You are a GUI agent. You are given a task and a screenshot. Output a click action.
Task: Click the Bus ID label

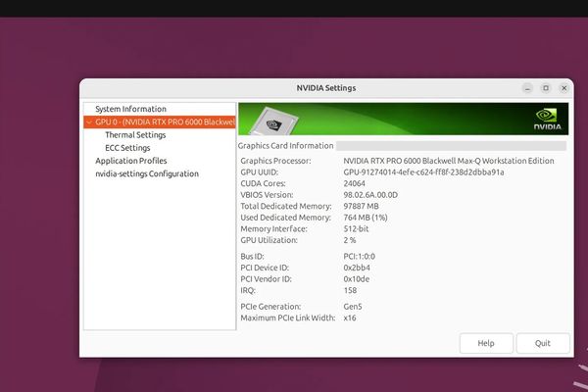[252, 256]
